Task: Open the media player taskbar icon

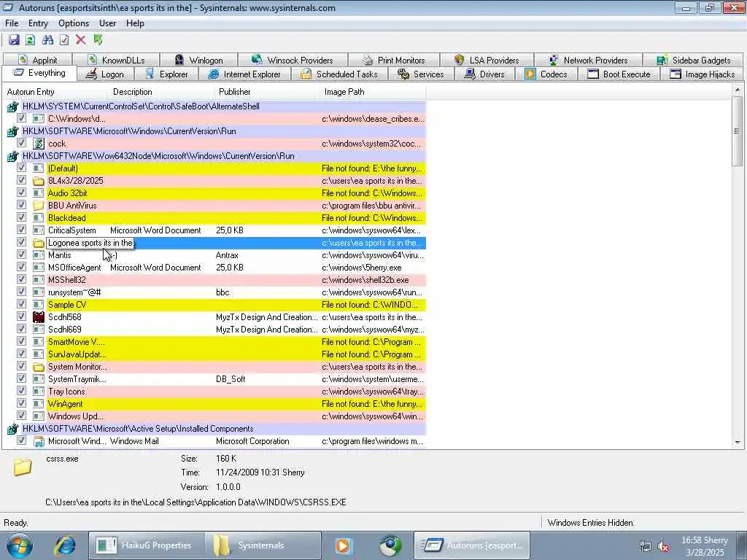Action: click(343, 545)
